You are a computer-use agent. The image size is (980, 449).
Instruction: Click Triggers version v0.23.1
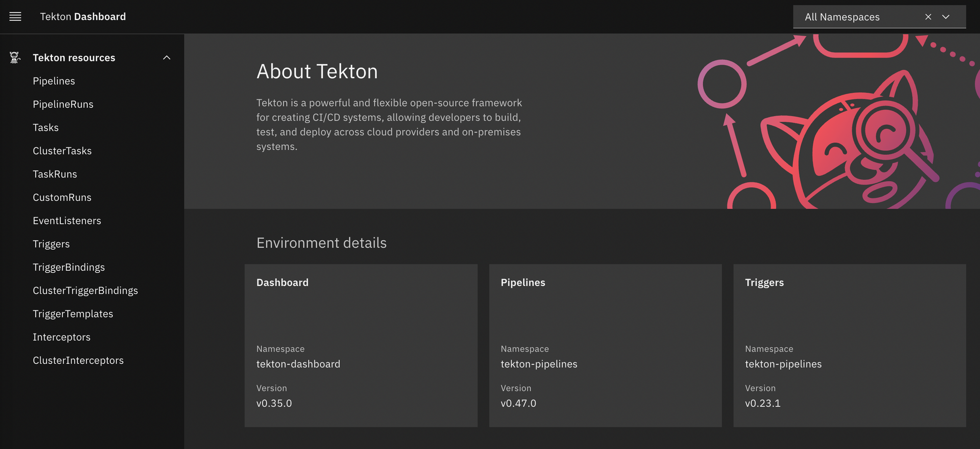pyautogui.click(x=763, y=403)
